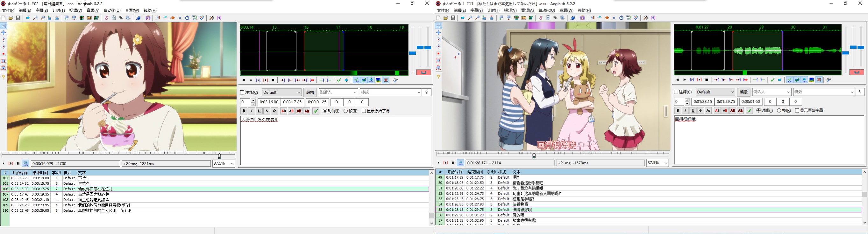
Task: Select drag subtitles tool in left video panel
Action: tap(4, 33)
